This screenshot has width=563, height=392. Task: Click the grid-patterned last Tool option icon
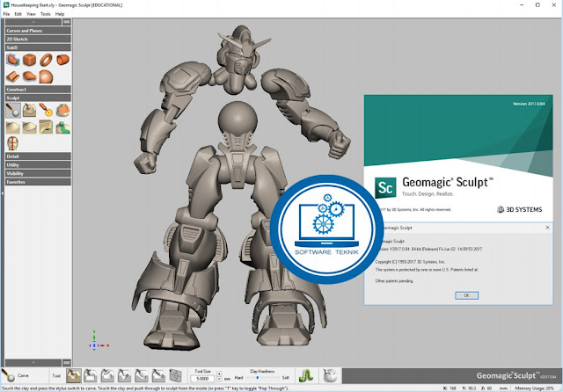(176, 375)
